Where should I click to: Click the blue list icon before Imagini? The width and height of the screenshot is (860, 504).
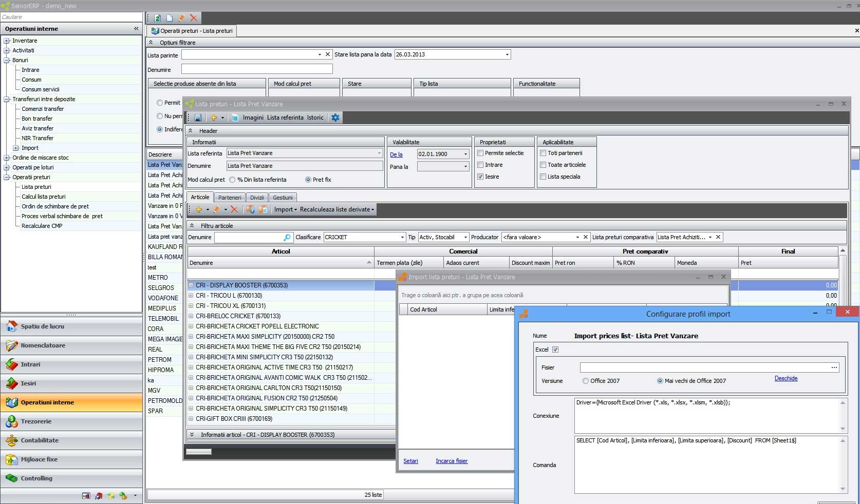[235, 118]
